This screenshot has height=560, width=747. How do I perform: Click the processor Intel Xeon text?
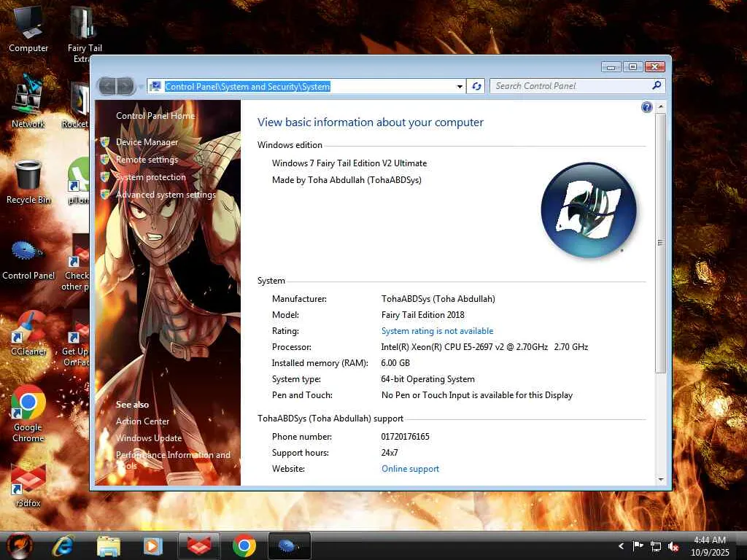tap(484, 347)
